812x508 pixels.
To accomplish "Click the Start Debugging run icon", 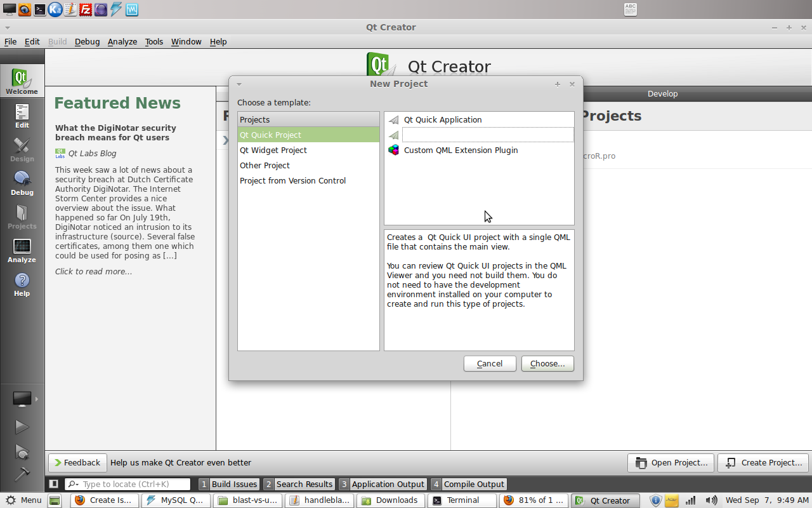I will pos(22,451).
